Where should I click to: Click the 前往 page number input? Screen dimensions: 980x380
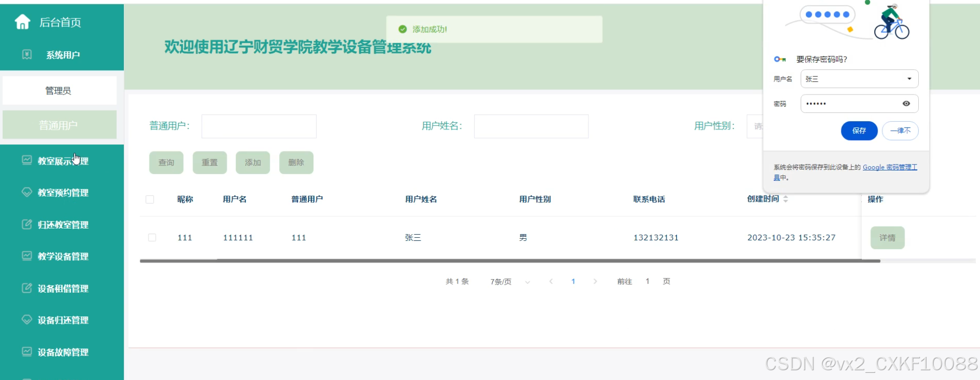(648, 281)
